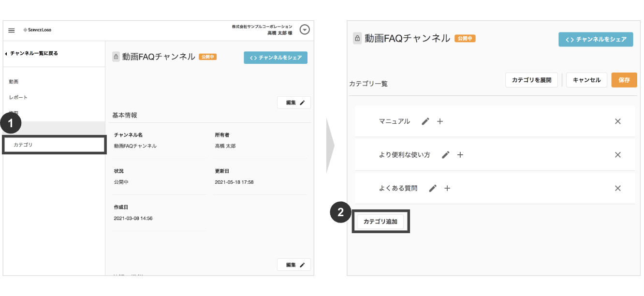Image resolution: width=644 pixels, height=296 pixels.
Task: Rename より便利な使い方 via the pencil icon
Action: (x=445, y=155)
